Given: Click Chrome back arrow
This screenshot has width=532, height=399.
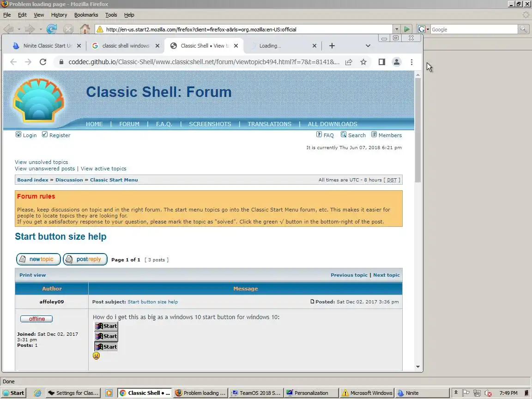Looking at the screenshot, I should pyautogui.click(x=13, y=62).
